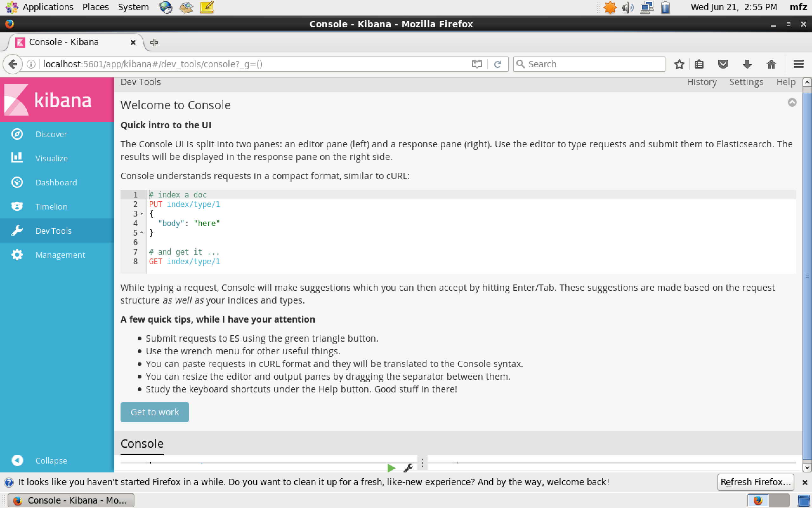Open the Applications menu
This screenshot has height=508, width=812.
click(x=48, y=7)
